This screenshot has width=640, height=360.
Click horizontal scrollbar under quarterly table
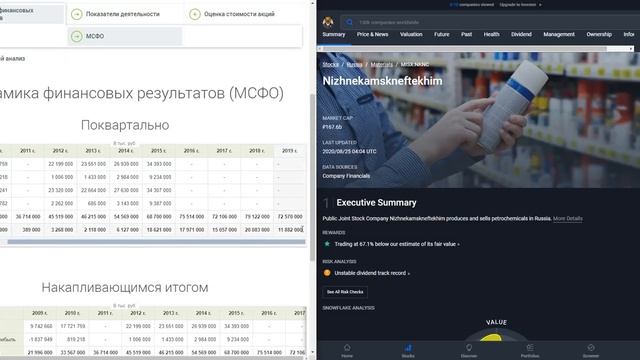(x=156, y=242)
